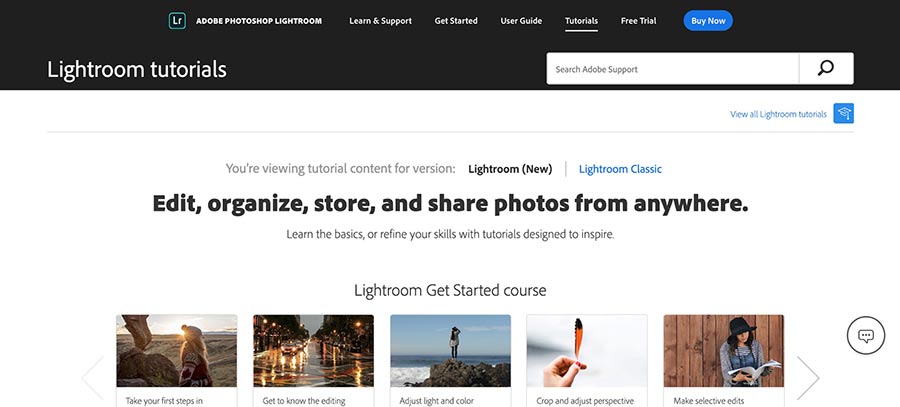Open person on rocks seaside thumbnail
This screenshot has height=407, width=900.
[450, 351]
